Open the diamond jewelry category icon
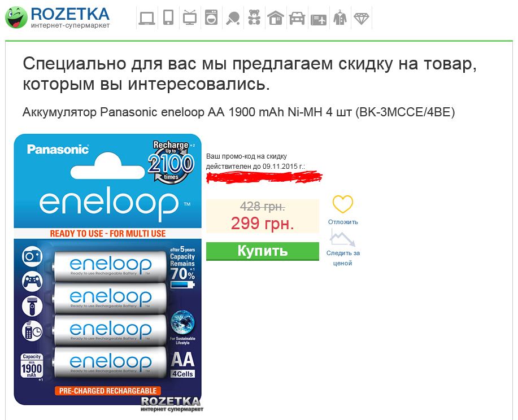 [x=361, y=19]
